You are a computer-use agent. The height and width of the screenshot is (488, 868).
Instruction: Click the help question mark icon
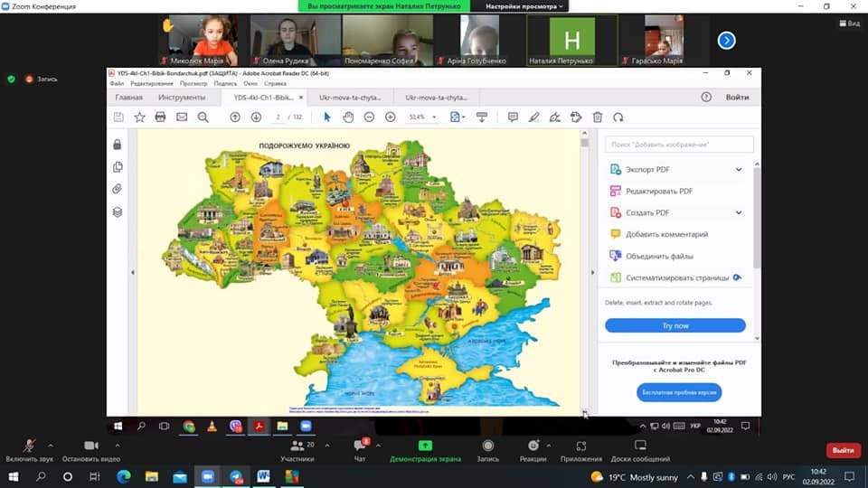[706, 97]
